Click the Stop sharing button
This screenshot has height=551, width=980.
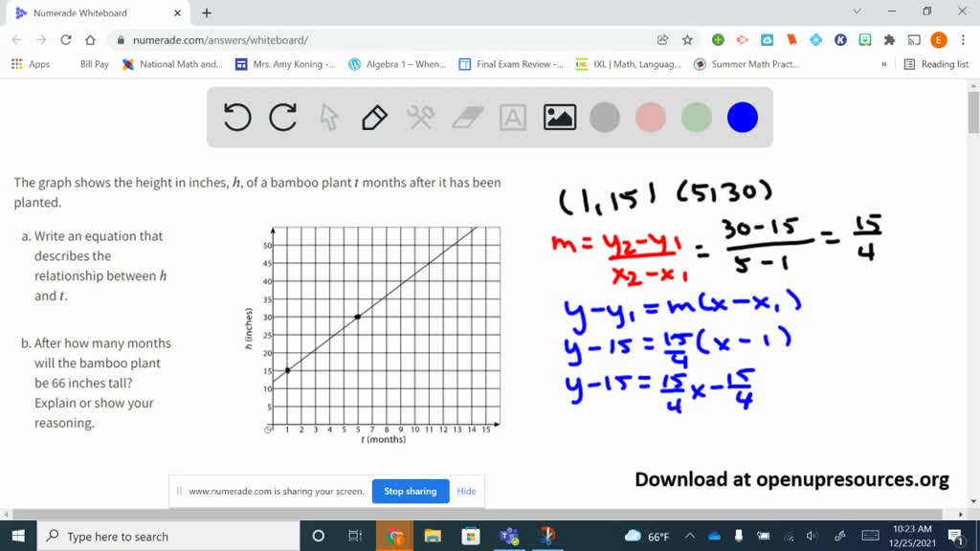[410, 491]
